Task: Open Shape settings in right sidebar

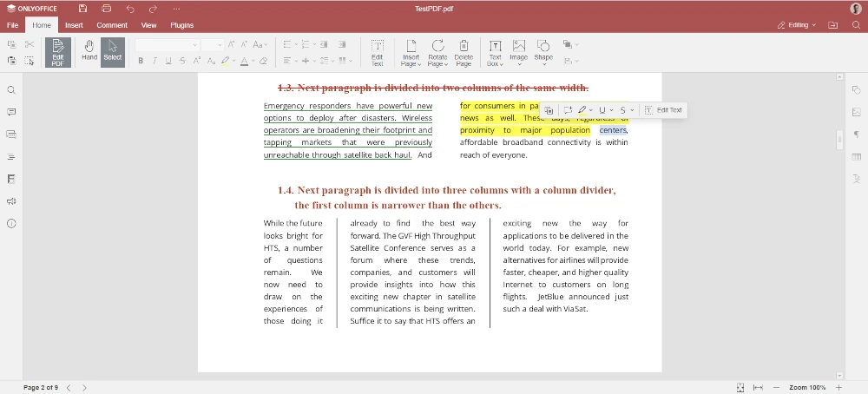Action: [856, 90]
